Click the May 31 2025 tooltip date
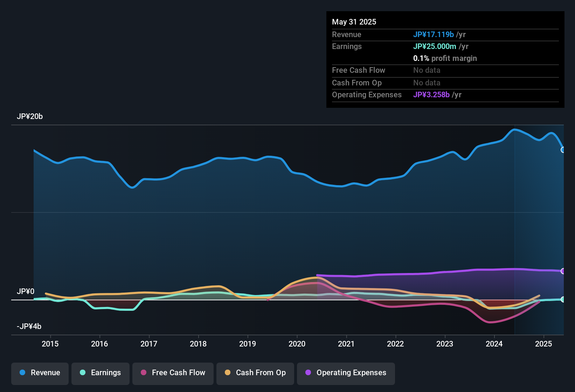The width and height of the screenshot is (575, 392). point(354,22)
